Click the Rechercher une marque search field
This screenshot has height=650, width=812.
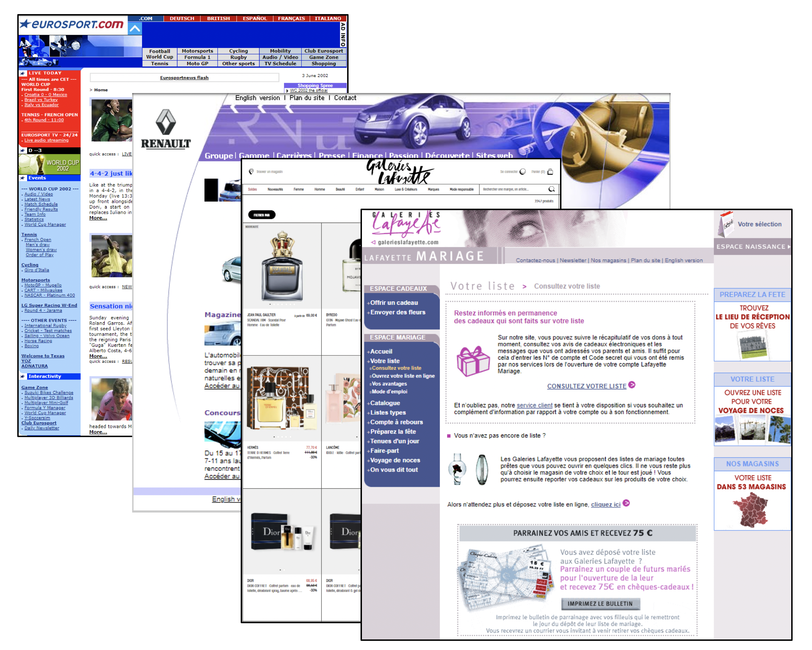[x=515, y=189]
